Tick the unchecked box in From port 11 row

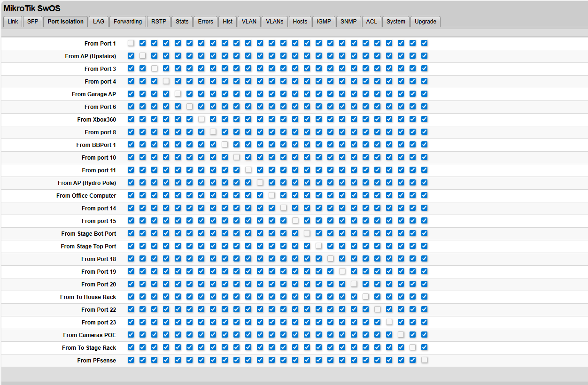(248, 170)
